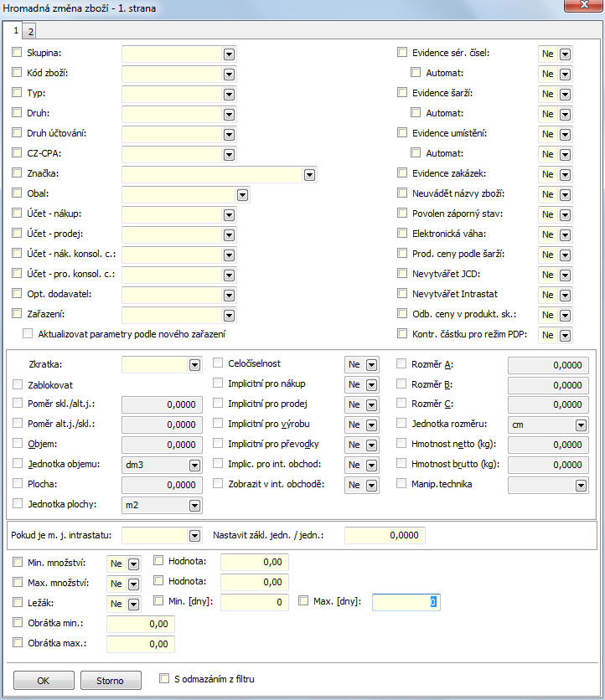Tick the Evidence sér. čísel checkbox
The width and height of the screenshot is (605, 700).
[402, 52]
